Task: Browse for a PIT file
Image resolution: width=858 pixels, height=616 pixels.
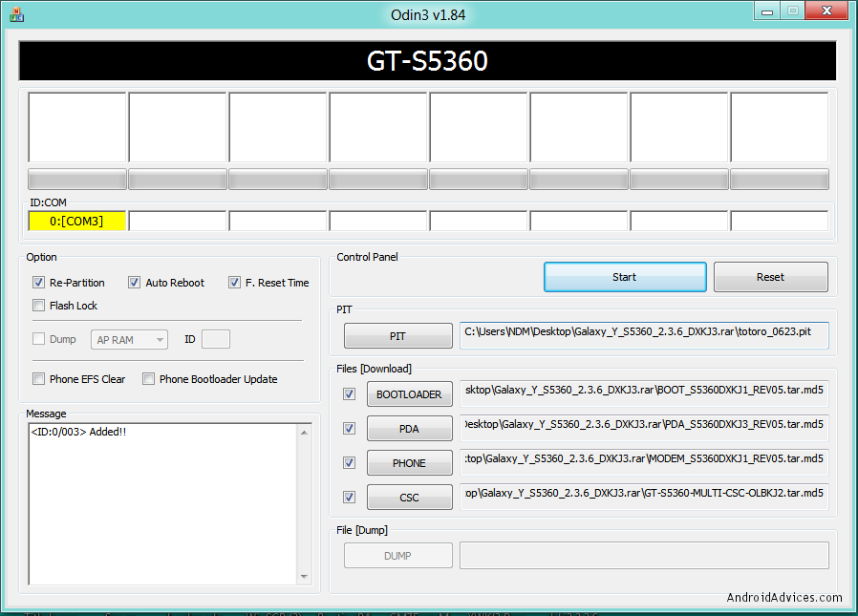Action: click(x=397, y=336)
